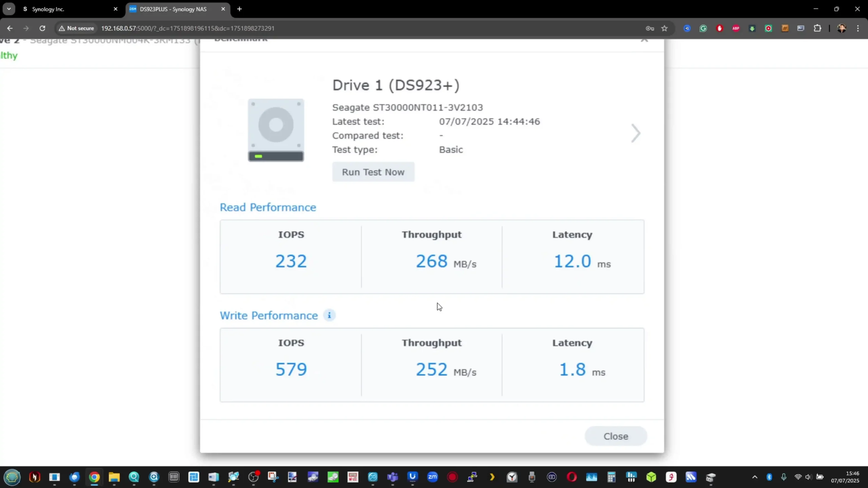Open the saved passwords key icon
Image resolution: width=868 pixels, height=488 pixels.
coord(650,28)
